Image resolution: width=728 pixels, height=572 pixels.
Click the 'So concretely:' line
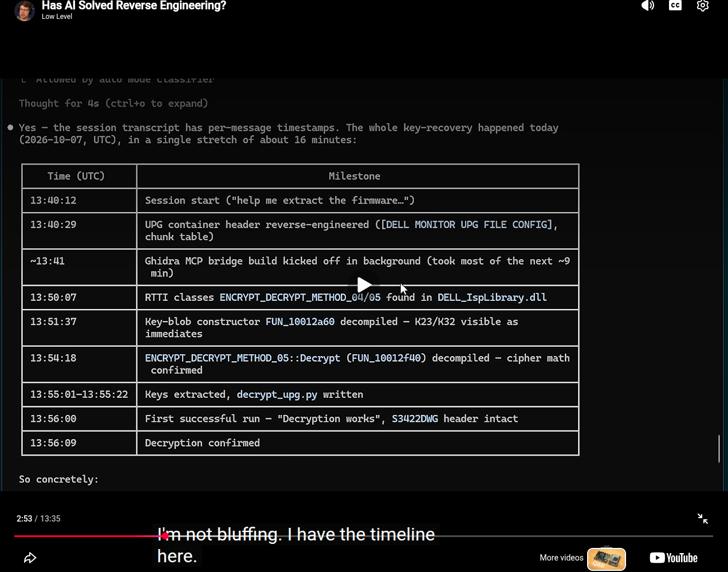tap(58, 479)
